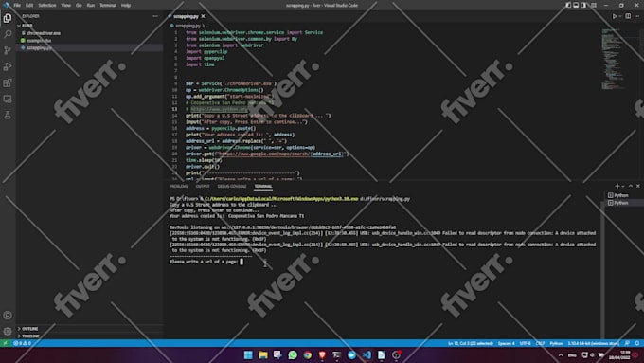
Task: Open the Terminal menu
Action: click(x=108, y=6)
